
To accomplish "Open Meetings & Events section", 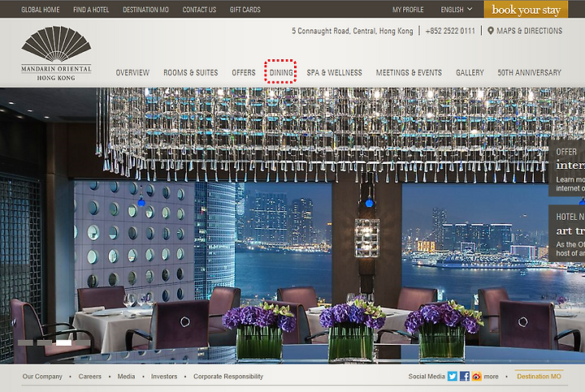I will point(409,72).
